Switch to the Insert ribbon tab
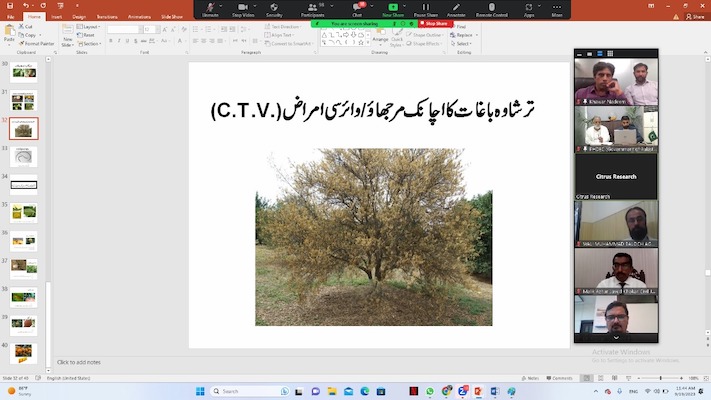The image size is (711, 400). pyautogui.click(x=56, y=17)
